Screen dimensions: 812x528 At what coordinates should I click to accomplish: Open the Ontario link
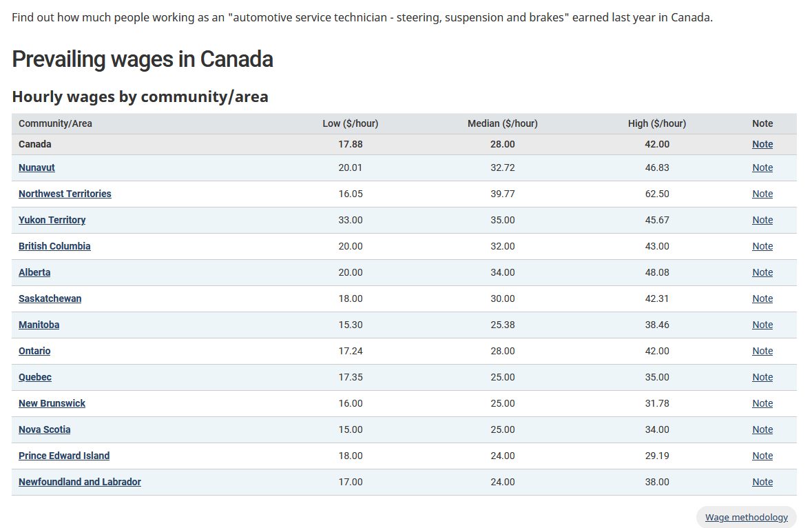[34, 351]
